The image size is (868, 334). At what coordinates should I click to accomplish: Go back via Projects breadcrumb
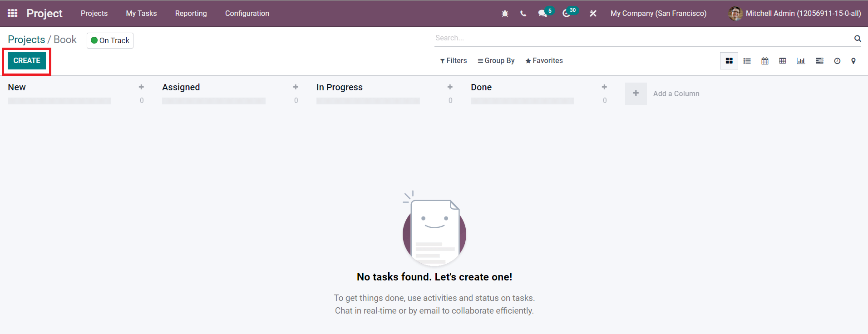pyautogui.click(x=26, y=40)
